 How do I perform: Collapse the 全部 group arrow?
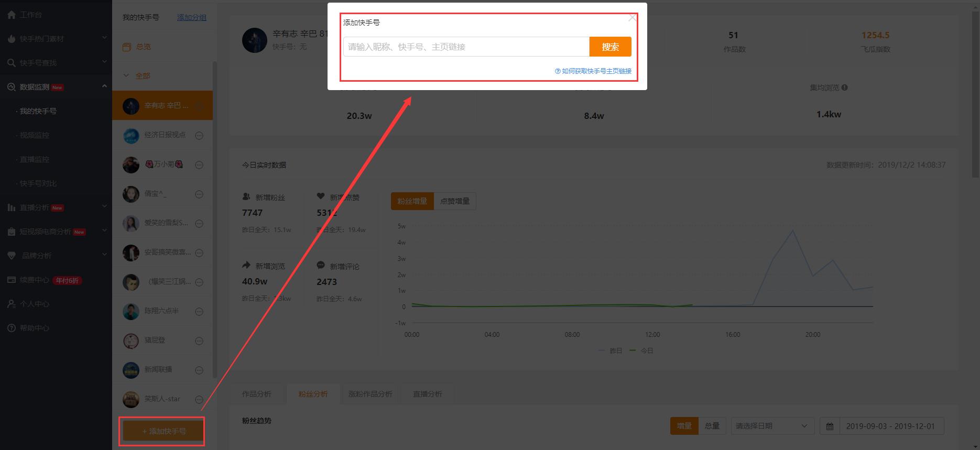click(126, 76)
